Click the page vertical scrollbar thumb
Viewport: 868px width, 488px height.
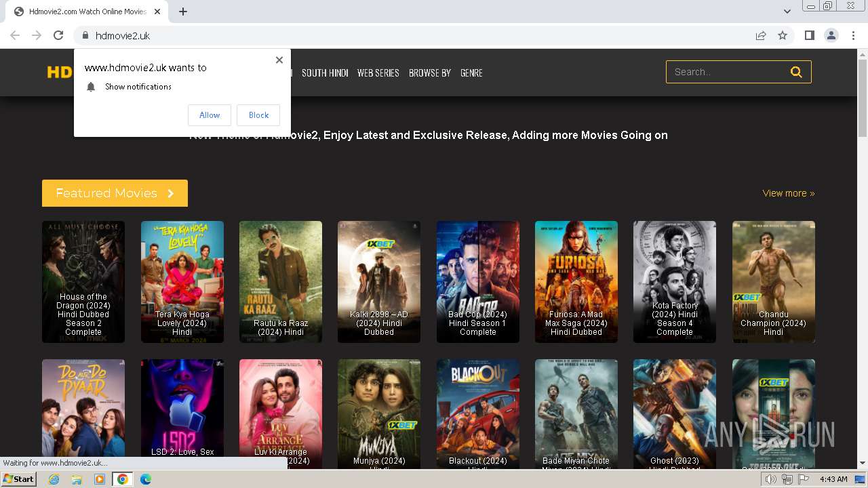862,97
